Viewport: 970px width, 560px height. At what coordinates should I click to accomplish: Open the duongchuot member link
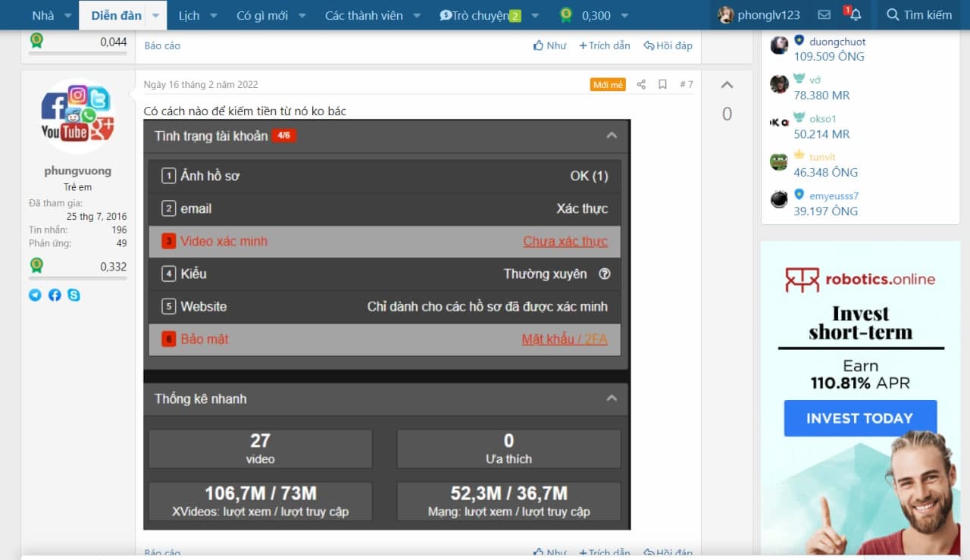[837, 42]
